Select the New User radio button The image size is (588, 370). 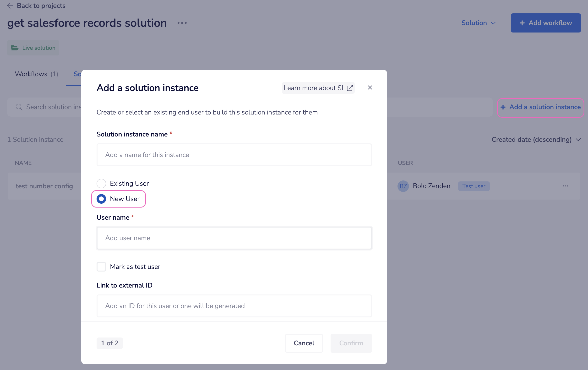101,198
